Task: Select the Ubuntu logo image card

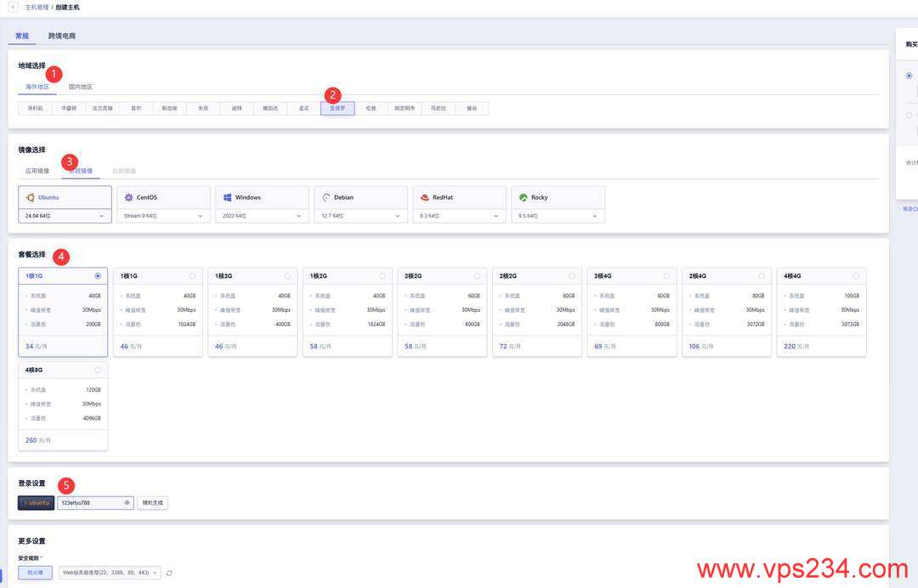Action: pyautogui.click(x=31, y=197)
